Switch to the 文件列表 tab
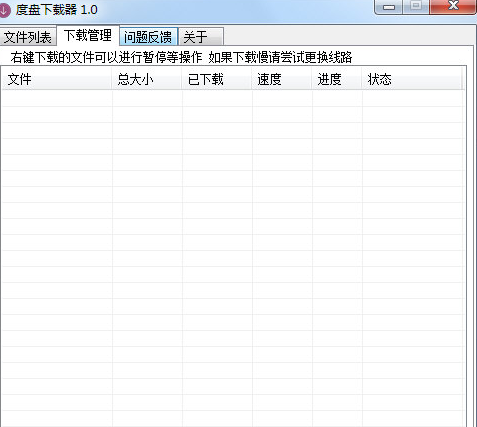The width and height of the screenshot is (477, 427). (28, 37)
